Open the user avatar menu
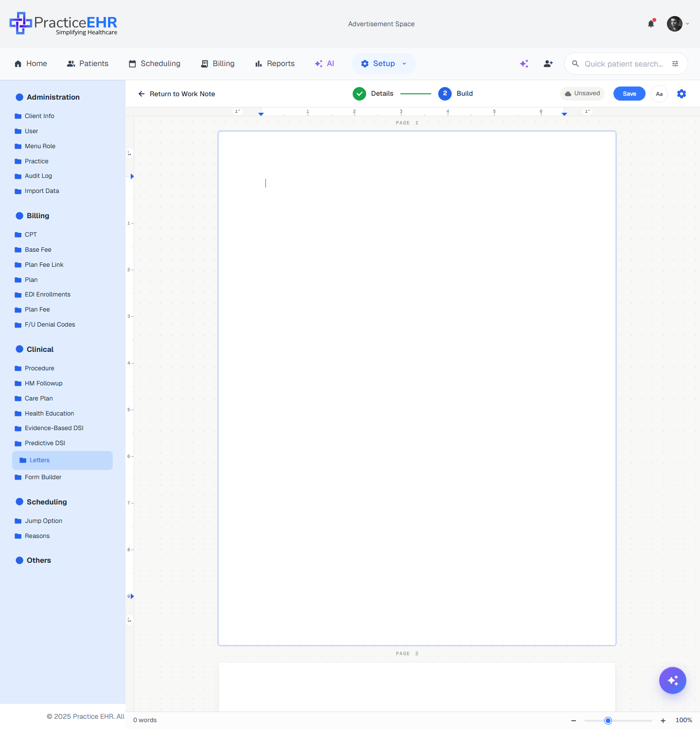The height and width of the screenshot is (729, 700). pos(674,24)
